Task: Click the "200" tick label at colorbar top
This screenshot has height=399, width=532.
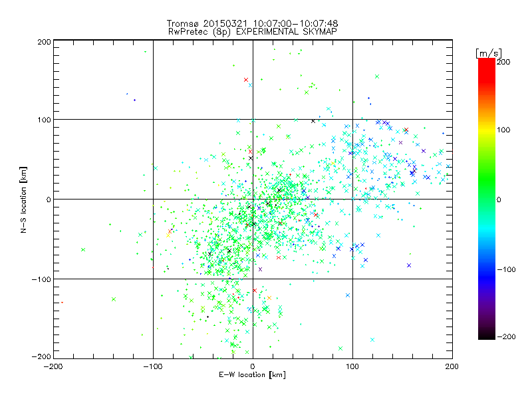Action: click(503, 61)
